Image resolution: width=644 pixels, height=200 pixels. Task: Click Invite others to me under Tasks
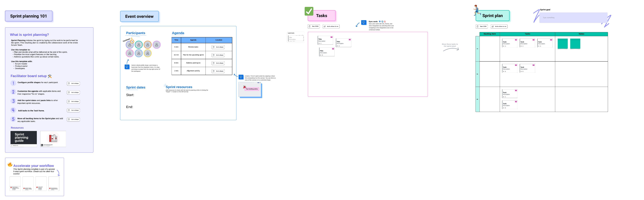pos(331,26)
